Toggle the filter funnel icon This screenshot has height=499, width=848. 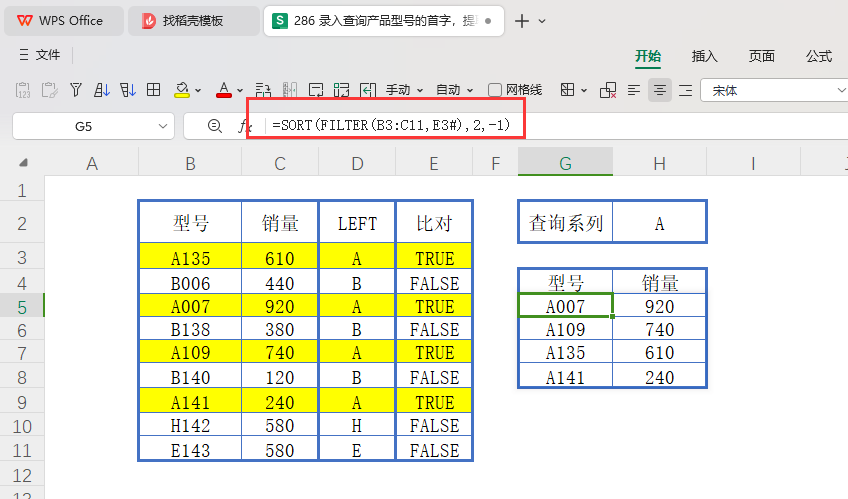[76, 90]
